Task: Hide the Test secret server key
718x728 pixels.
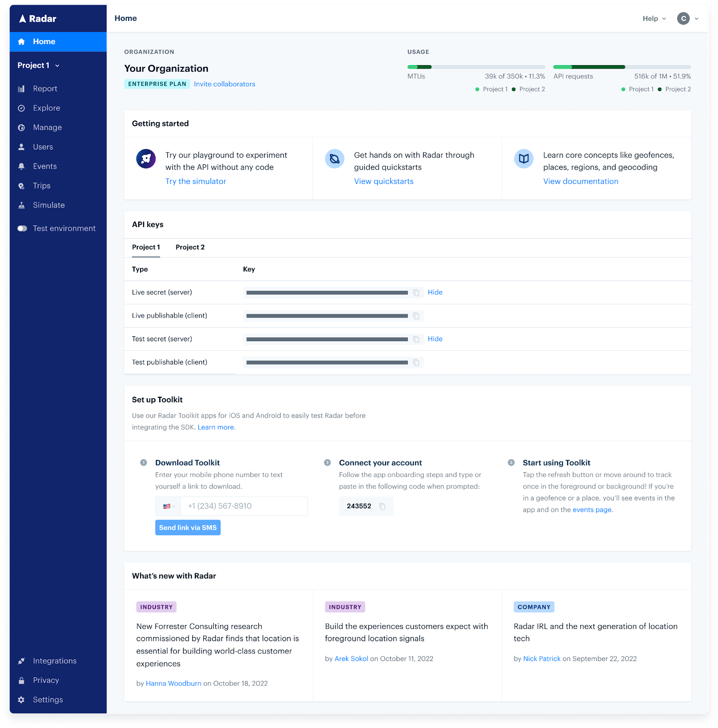Action: pyautogui.click(x=435, y=339)
